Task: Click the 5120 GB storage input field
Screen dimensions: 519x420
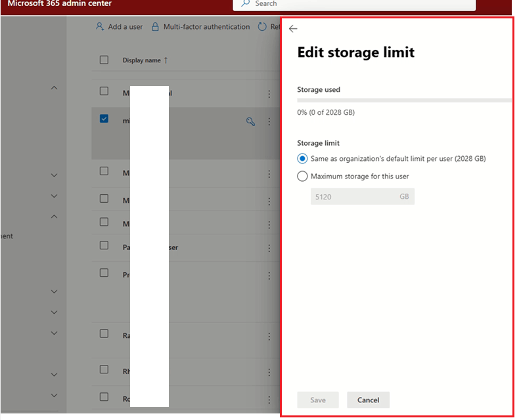Action: pos(363,196)
